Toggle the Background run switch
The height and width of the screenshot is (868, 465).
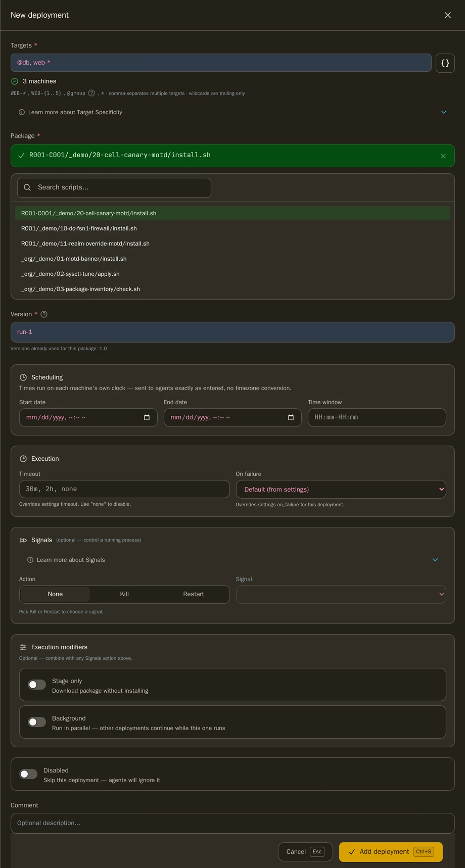pos(37,722)
